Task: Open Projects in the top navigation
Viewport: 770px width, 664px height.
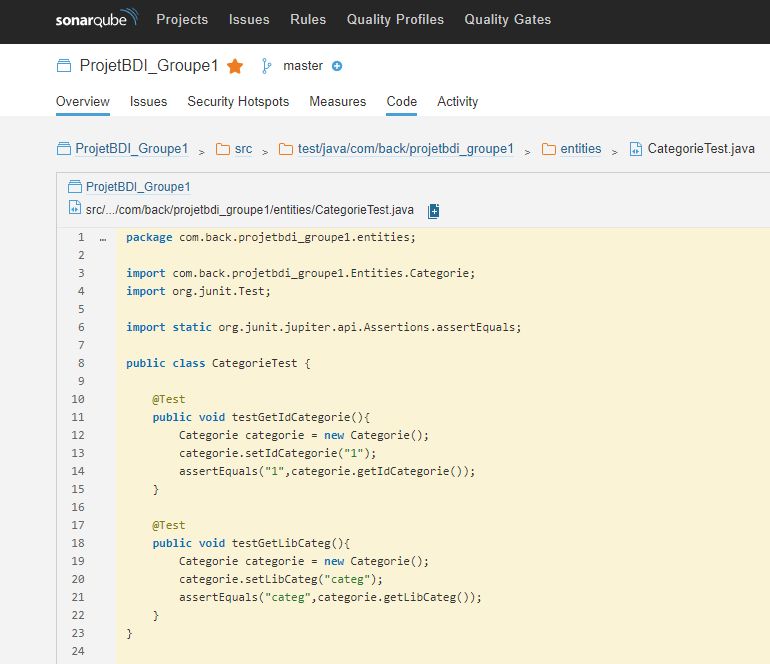Action: (182, 19)
